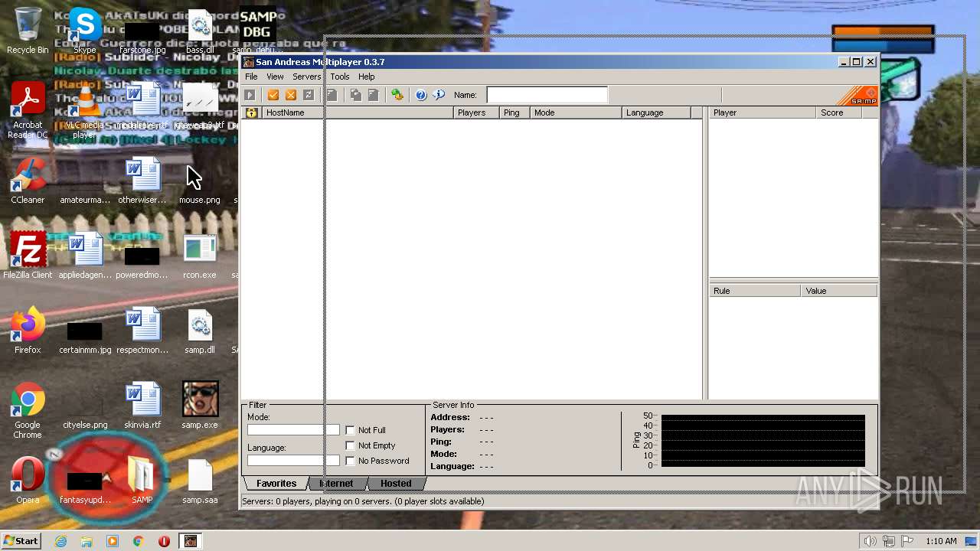The height and width of the screenshot is (551, 980).
Task: Click the player Name input field
Action: [x=547, y=95]
